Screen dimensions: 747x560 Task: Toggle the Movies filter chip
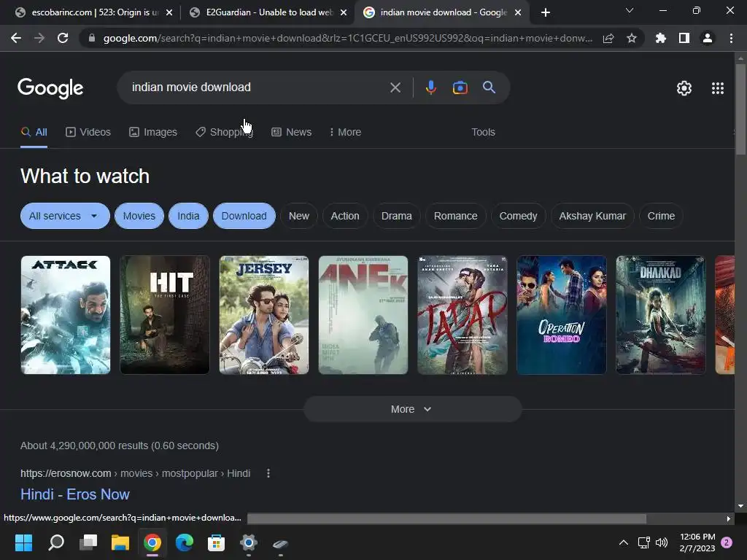coord(139,216)
